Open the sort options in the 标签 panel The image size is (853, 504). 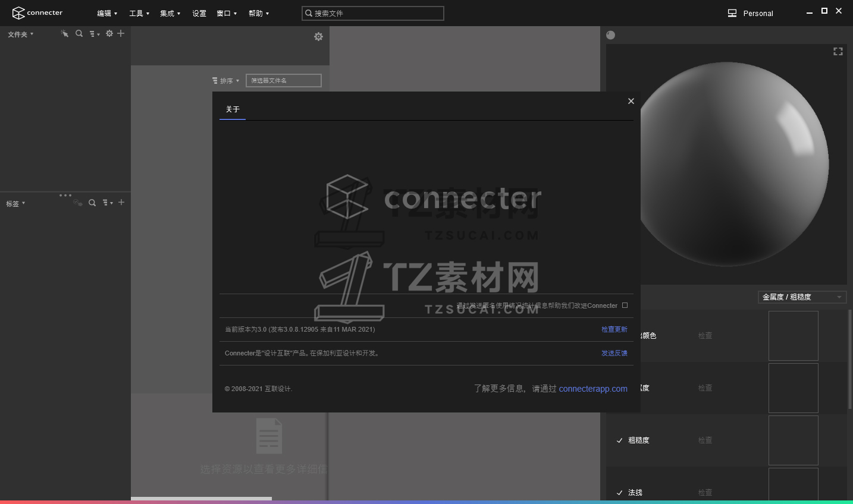click(108, 203)
